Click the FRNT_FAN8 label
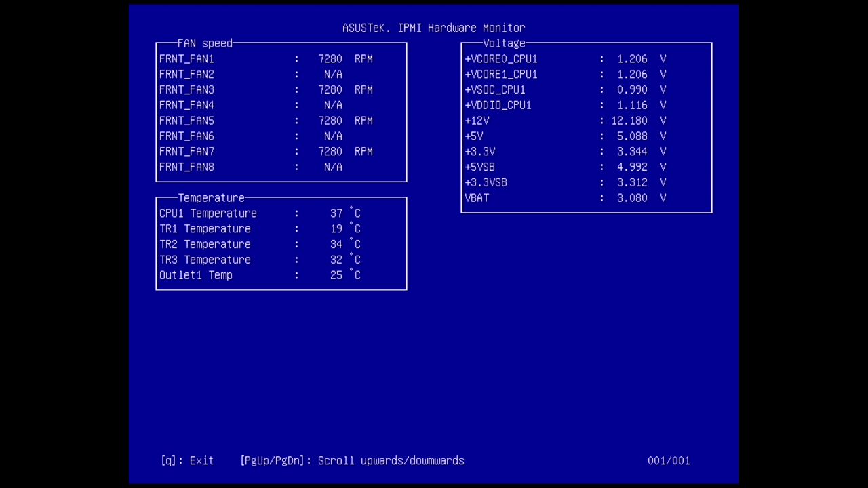Screen dimensions: 868x488 pos(186,167)
